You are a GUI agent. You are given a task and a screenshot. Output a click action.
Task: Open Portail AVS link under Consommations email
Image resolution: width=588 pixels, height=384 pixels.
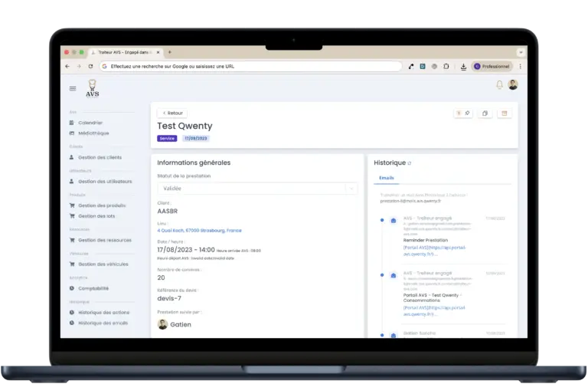tap(434, 311)
